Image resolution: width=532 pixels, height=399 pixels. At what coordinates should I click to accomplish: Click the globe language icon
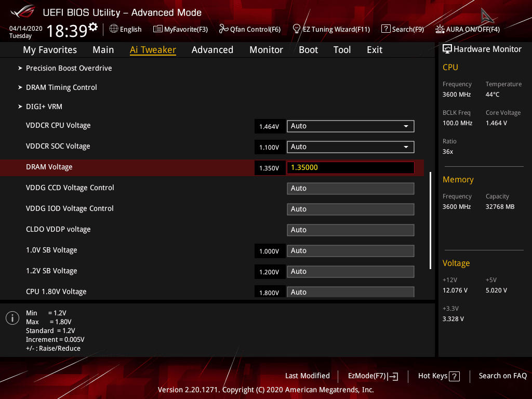(x=114, y=29)
